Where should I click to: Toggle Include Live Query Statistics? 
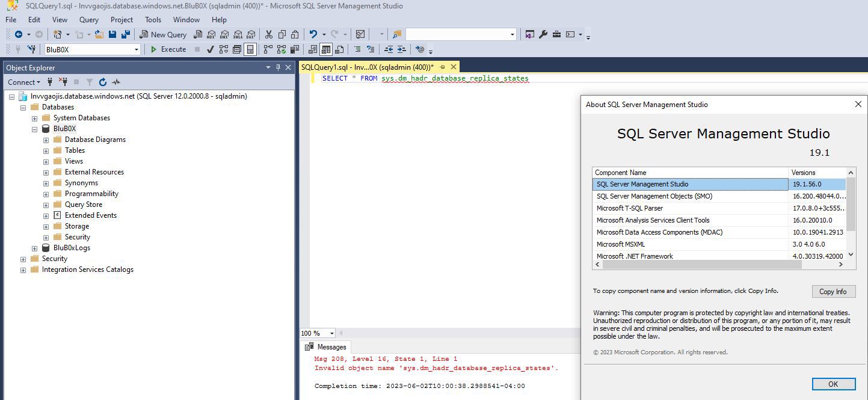(x=281, y=49)
